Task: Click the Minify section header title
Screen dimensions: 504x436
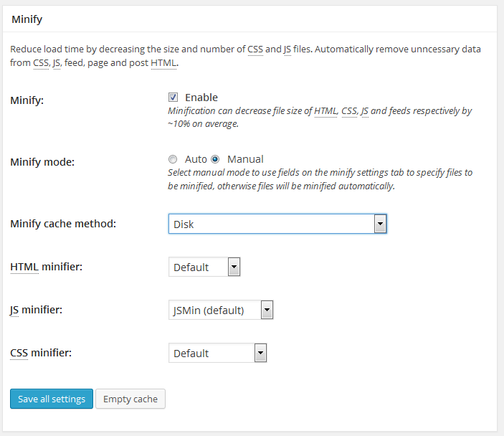Action: pos(27,19)
